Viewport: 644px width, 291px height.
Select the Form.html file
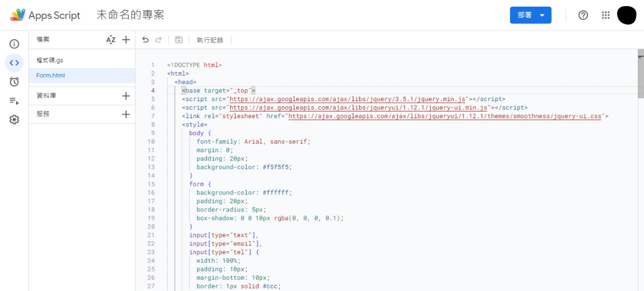coord(50,75)
